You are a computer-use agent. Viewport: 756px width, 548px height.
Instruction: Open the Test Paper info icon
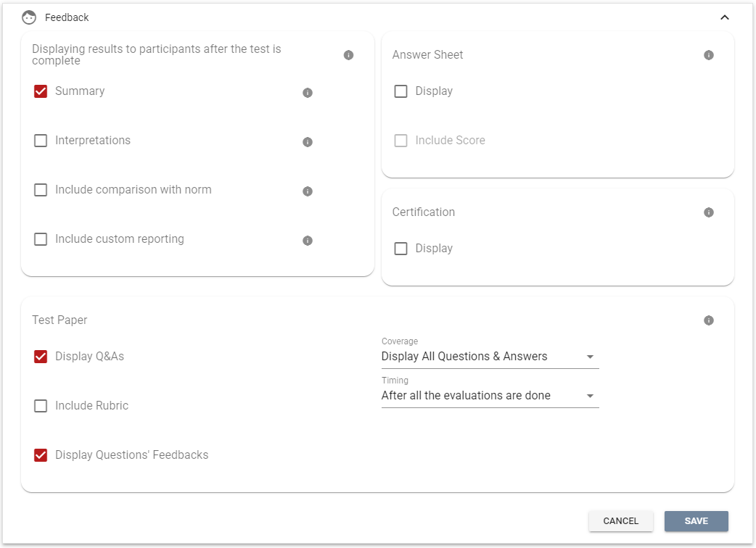pos(709,320)
